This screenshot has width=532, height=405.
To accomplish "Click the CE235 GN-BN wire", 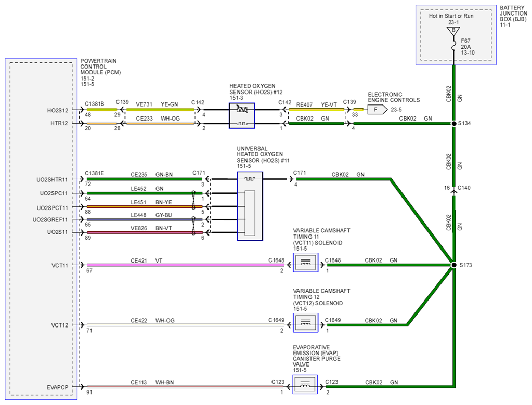I will coord(145,179).
